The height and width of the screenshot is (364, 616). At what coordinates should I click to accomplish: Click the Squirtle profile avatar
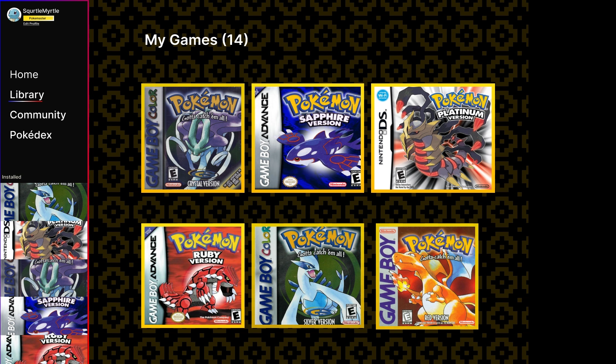[x=14, y=15]
